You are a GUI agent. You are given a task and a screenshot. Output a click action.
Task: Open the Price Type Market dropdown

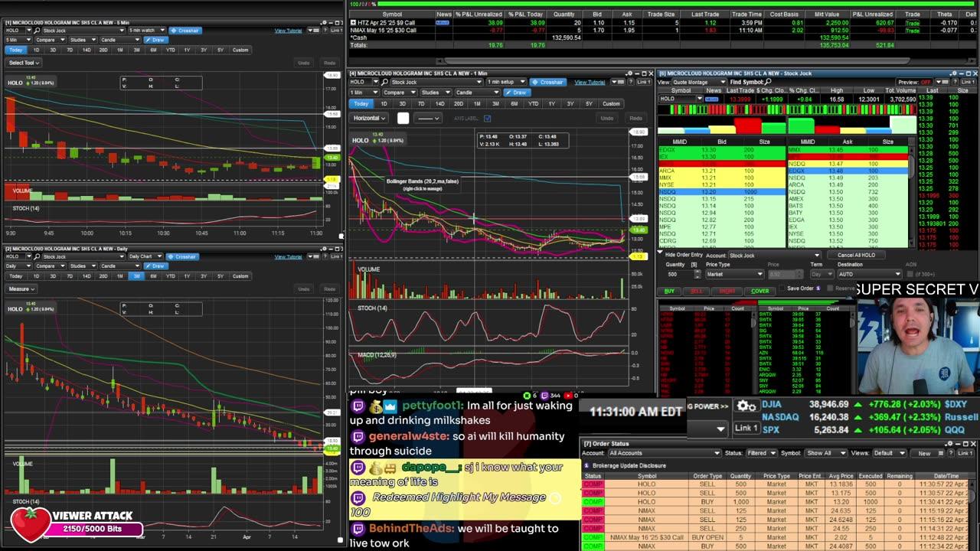735,274
